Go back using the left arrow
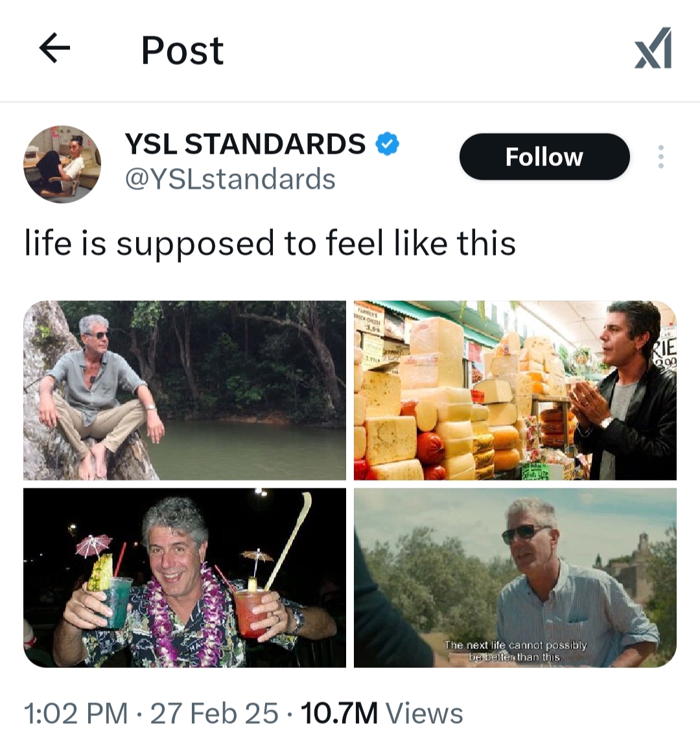 [54, 49]
